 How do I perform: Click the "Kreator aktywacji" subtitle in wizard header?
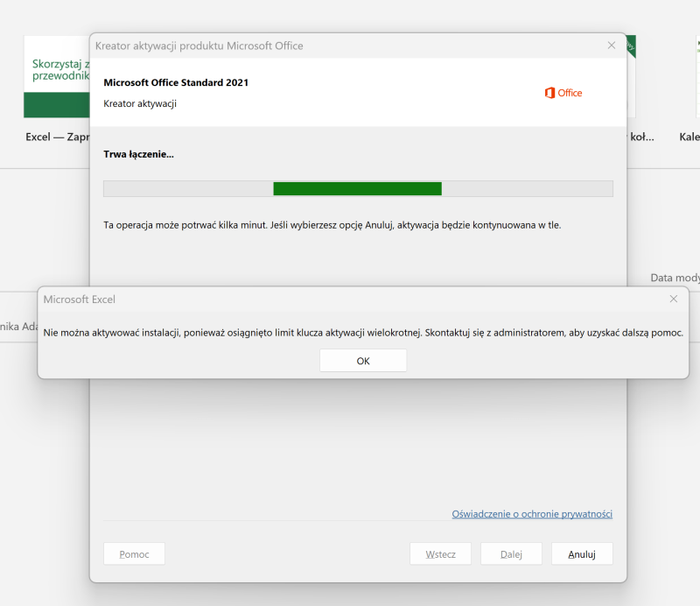pyautogui.click(x=140, y=103)
